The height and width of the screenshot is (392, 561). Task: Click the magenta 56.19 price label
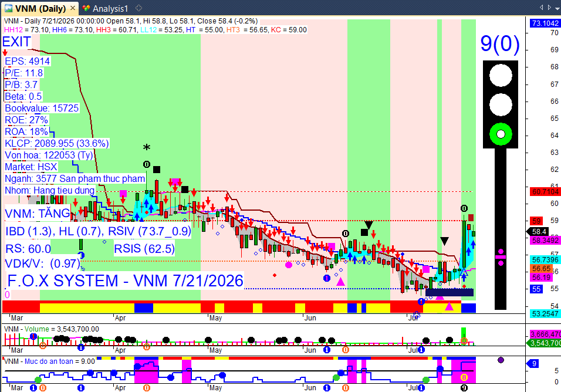[541, 278]
